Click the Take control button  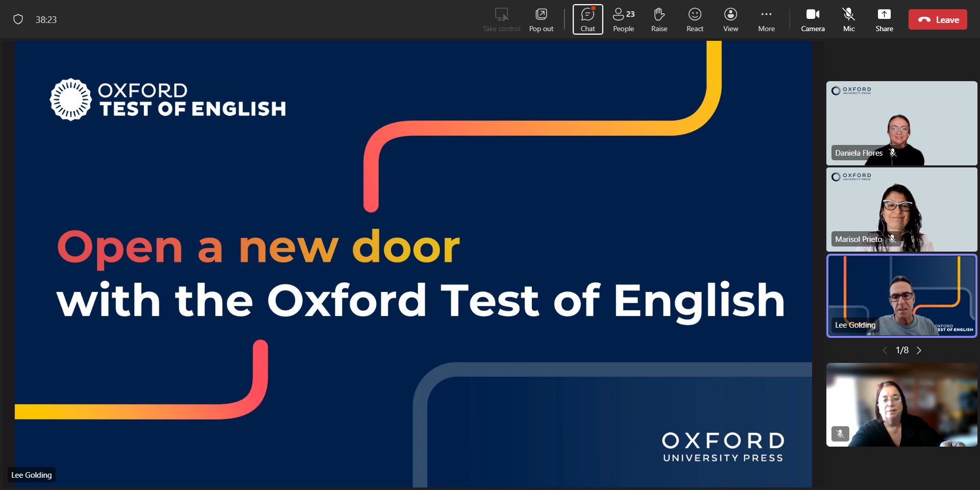pyautogui.click(x=501, y=19)
